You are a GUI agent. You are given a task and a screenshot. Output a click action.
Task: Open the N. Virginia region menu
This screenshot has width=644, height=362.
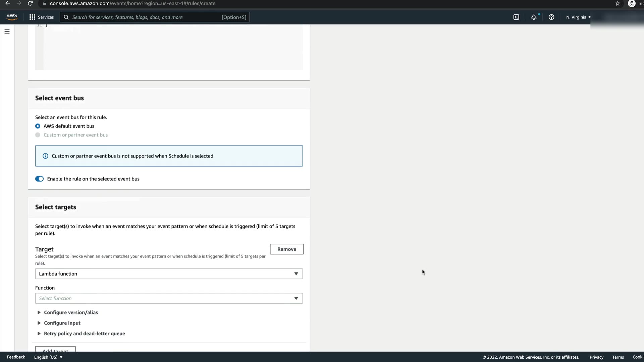[x=578, y=17]
